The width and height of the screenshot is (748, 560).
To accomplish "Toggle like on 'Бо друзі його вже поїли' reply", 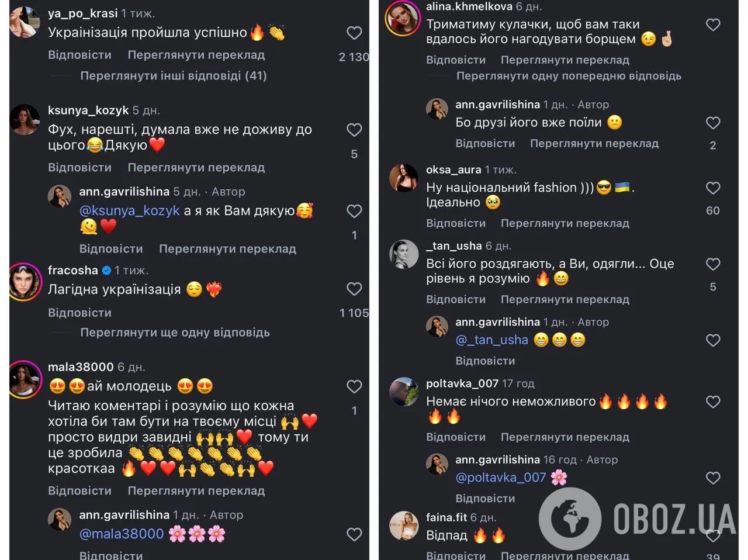I will (x=713, y=123).
